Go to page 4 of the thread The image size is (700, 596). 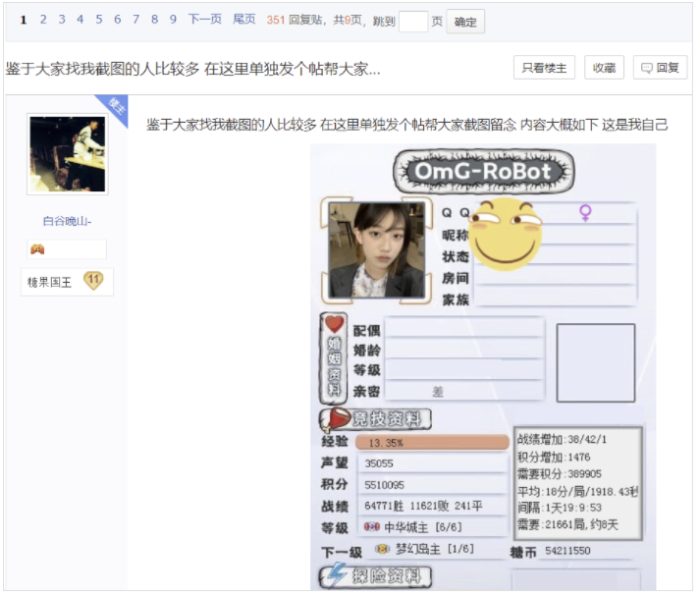(x=80, y=20)
